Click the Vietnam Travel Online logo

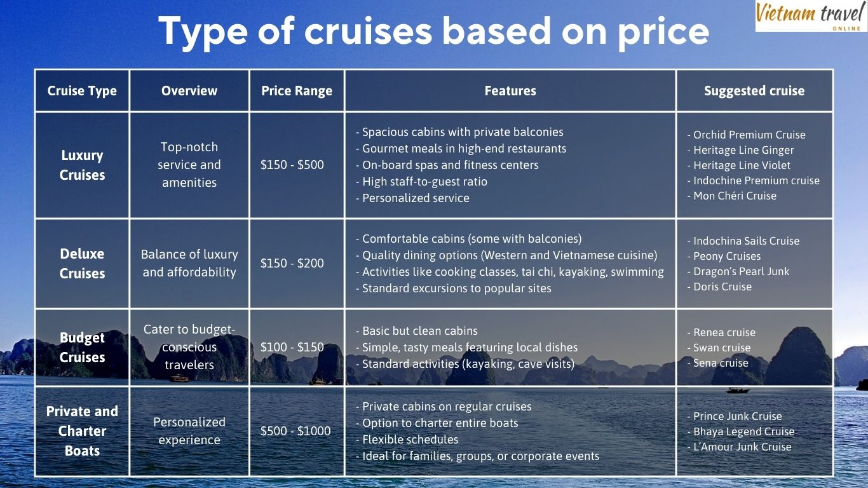[x=811, y=17]
